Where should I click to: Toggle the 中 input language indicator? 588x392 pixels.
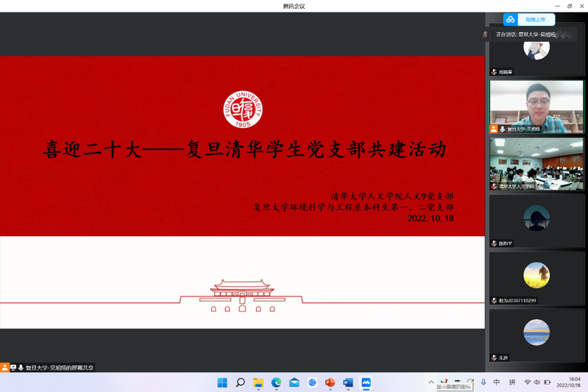click(x=497, y=382)
